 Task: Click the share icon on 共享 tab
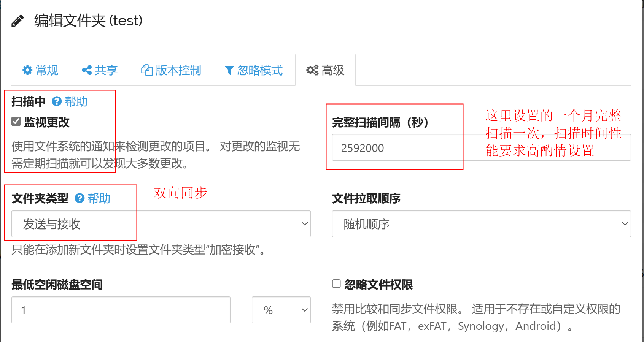[x=87, y=70]
